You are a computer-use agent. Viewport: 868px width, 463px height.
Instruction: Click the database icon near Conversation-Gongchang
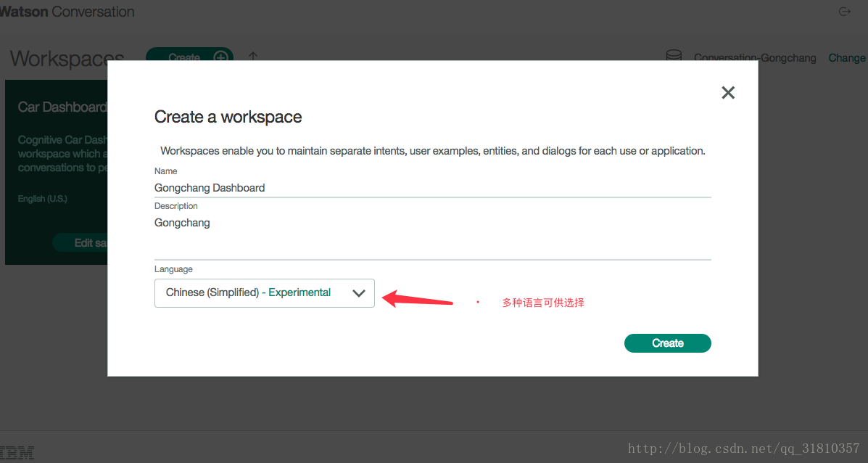(x=674, y=55)
